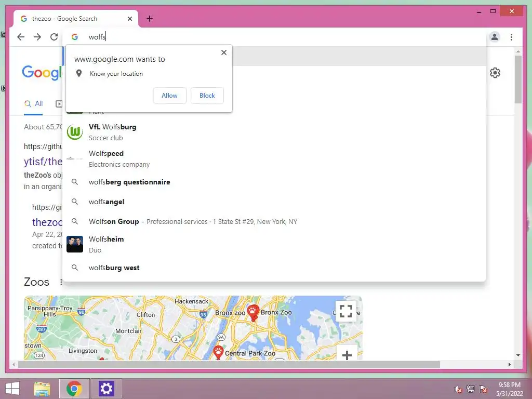Expand the map to fullscreen
Screen dimensions: 532x399
[345, 311]
